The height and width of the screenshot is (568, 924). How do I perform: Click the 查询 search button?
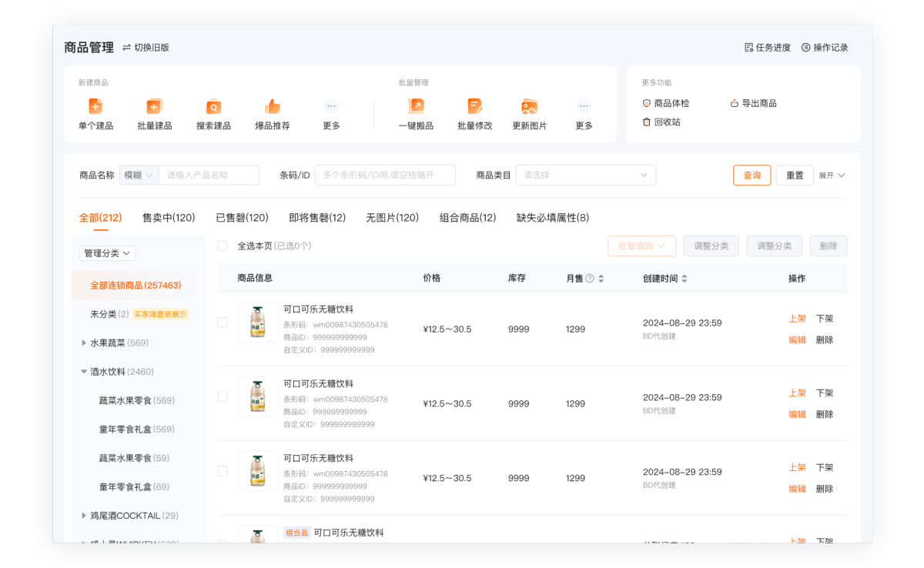pyautogui.click(x=752, y=175)
